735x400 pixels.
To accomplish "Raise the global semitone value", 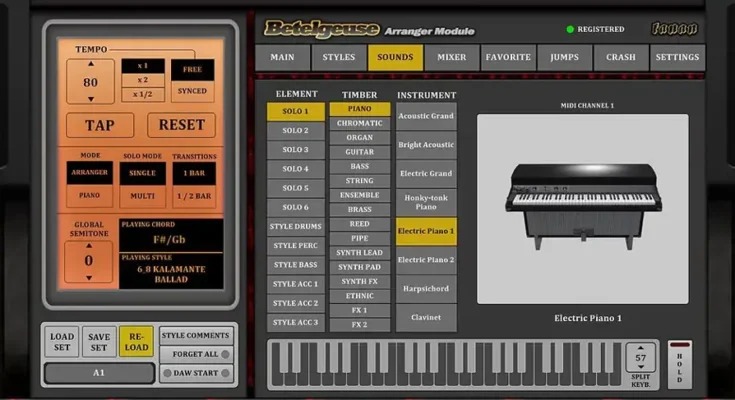I will coord(88,245).
